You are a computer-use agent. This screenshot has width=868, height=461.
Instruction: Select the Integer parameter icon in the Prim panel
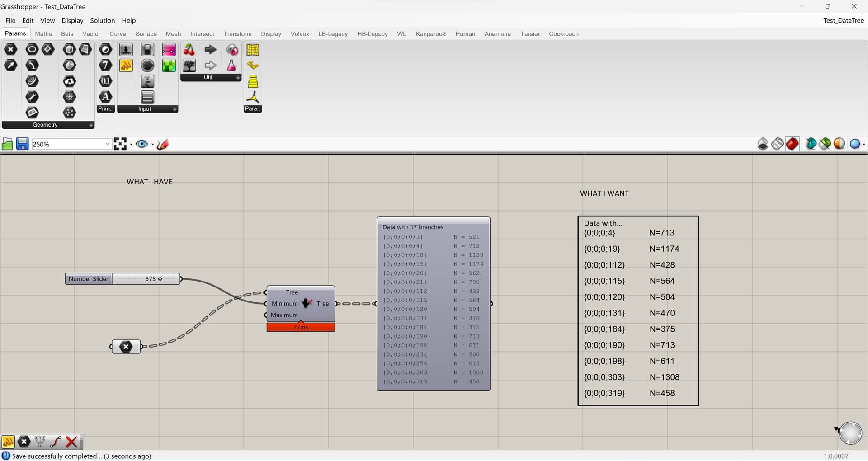click(105, 65)
